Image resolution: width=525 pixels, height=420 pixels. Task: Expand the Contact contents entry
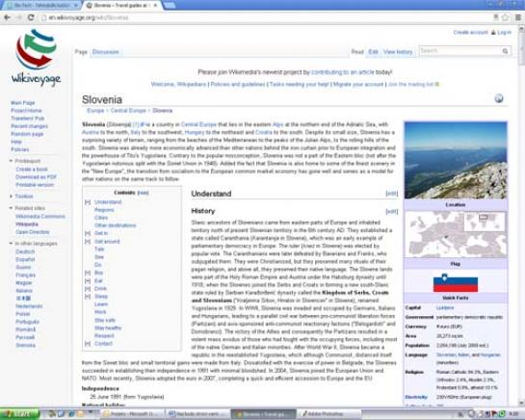pos(88,344)
